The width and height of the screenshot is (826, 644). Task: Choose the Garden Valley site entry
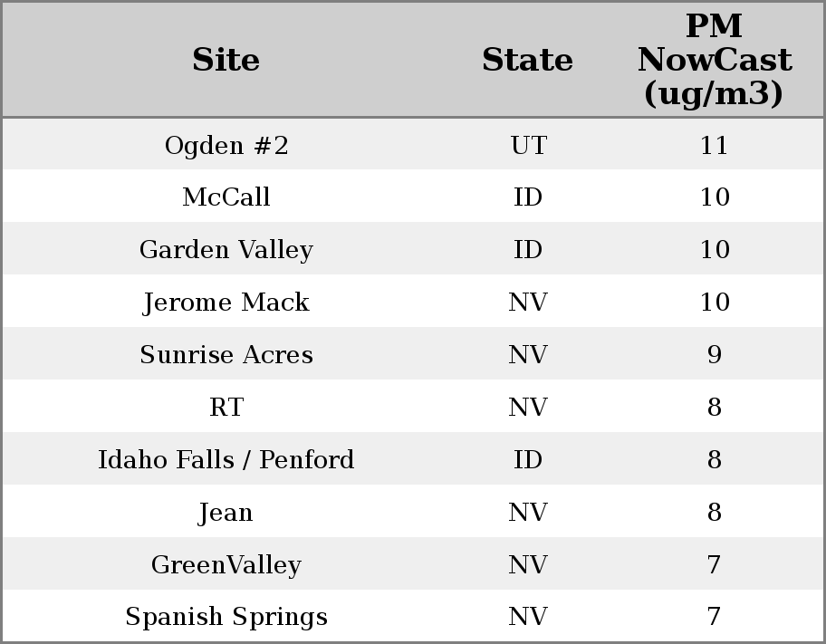click(226, 250)
